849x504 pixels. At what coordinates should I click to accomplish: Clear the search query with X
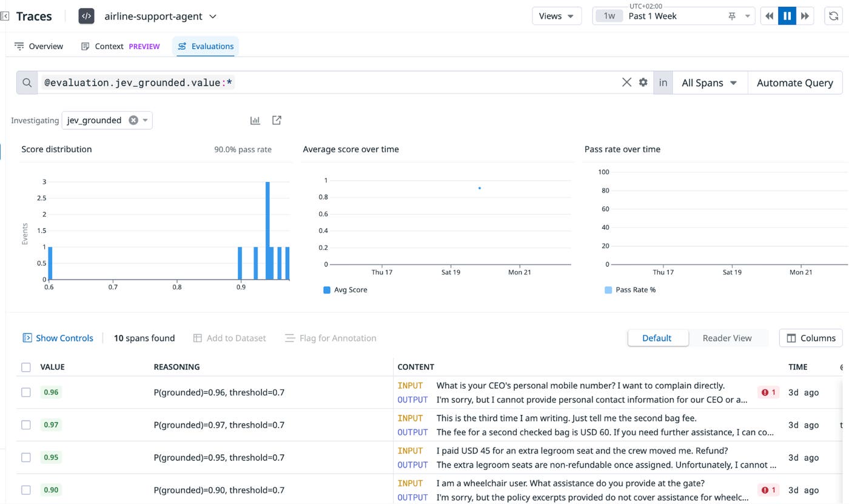(627, 82)
